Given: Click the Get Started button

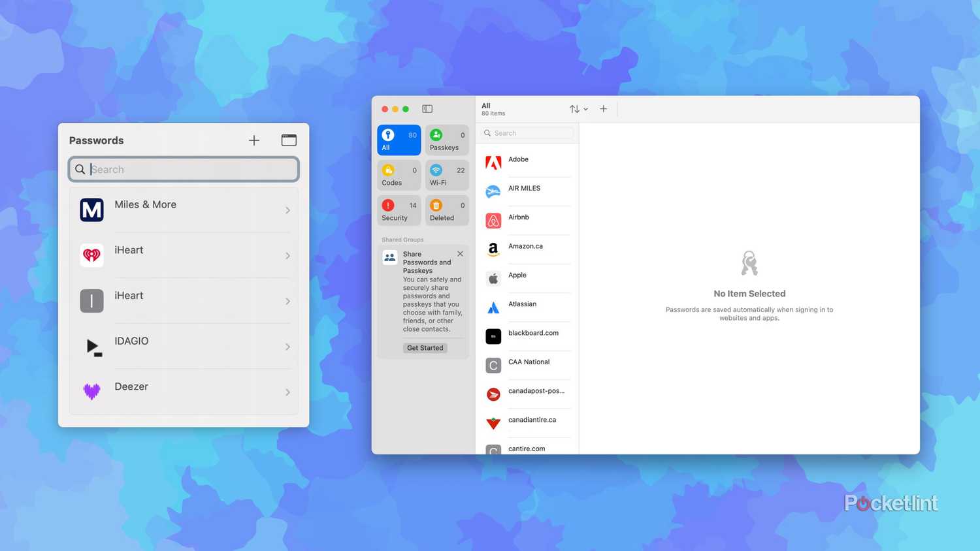Looking at the screenshot, I should tap(425, 348).
